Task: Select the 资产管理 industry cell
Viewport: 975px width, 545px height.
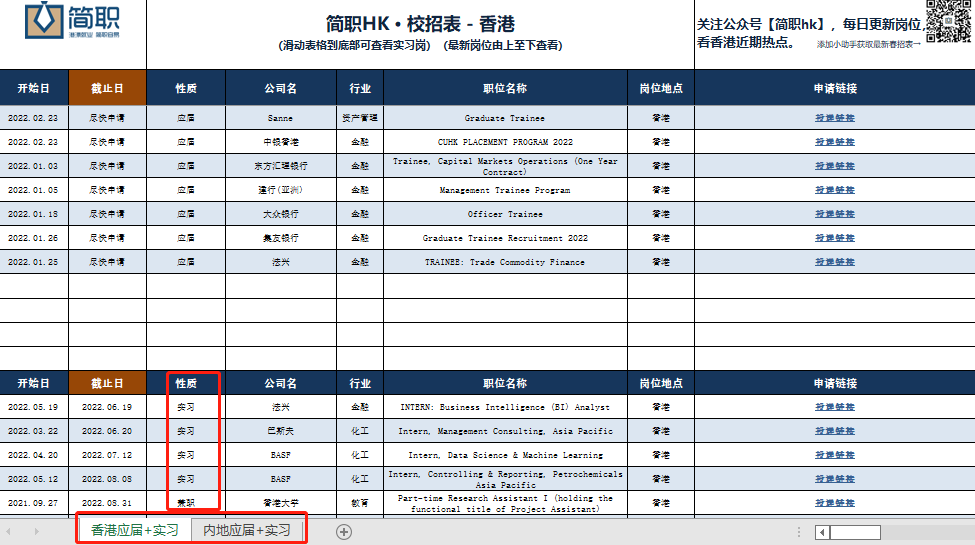Action: tap(360, 118)
